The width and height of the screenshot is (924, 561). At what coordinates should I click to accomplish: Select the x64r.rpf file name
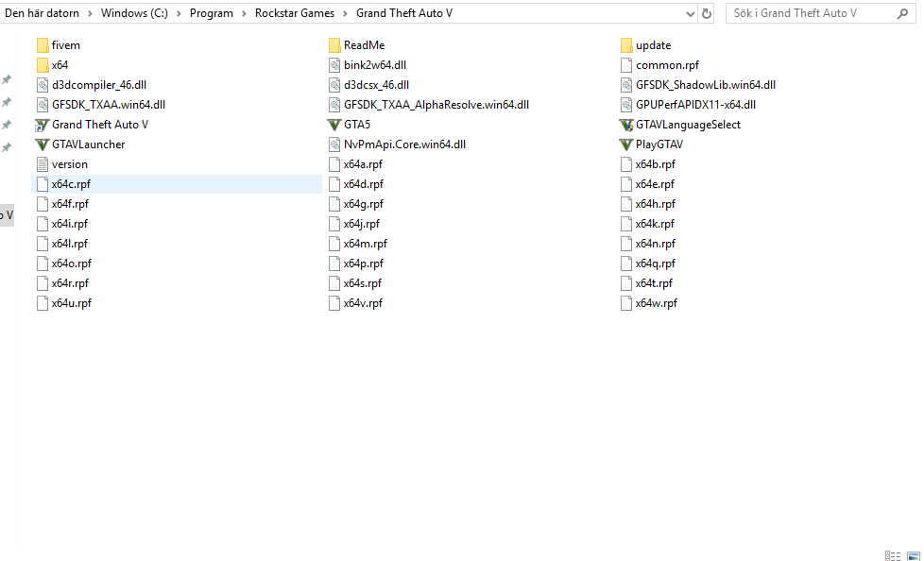[70, 283]
